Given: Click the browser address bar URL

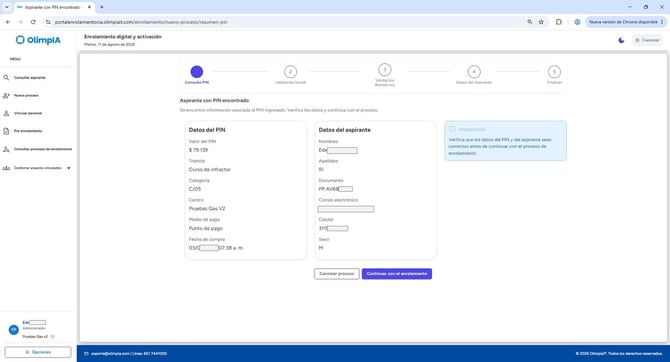Looking at the screenshot, I should tap(141, 22).
